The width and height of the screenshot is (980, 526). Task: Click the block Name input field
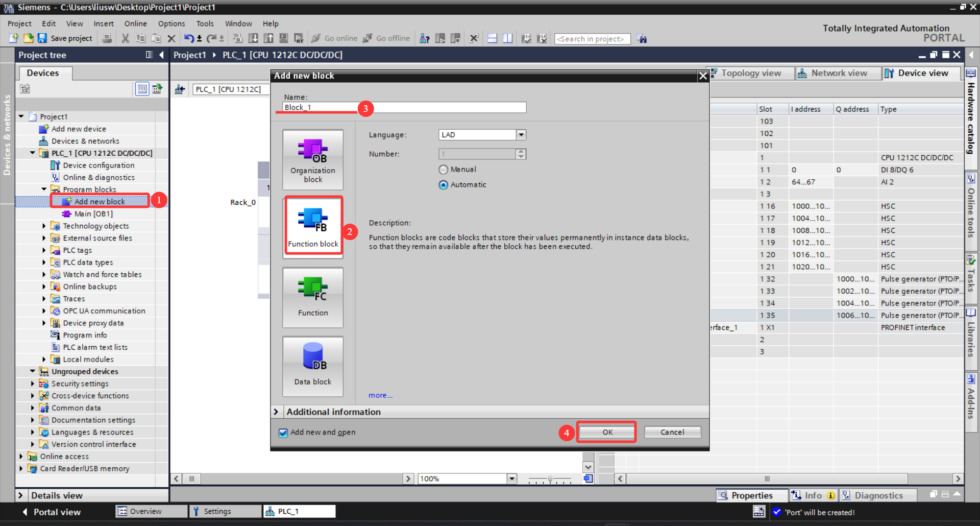tap(404, 107)
